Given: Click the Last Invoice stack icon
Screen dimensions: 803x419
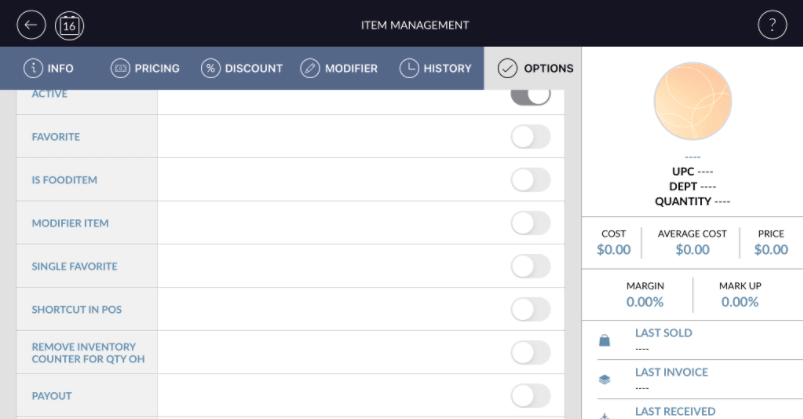Looking at the screenshot, I should pos(604,379).
